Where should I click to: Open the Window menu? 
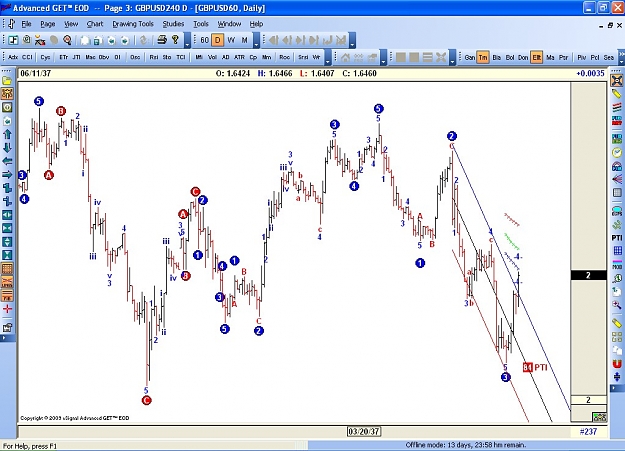click(229, 24)
